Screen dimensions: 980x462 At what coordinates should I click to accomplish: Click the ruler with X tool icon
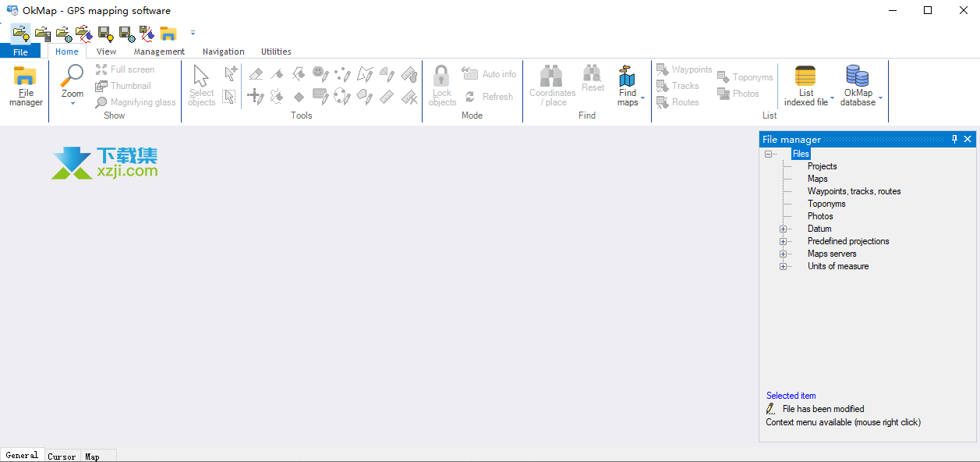409,97
